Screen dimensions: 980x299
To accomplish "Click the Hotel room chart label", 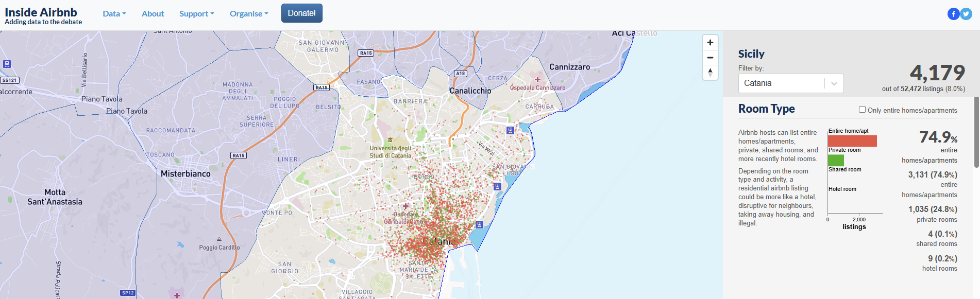I will tap(842, 189).
